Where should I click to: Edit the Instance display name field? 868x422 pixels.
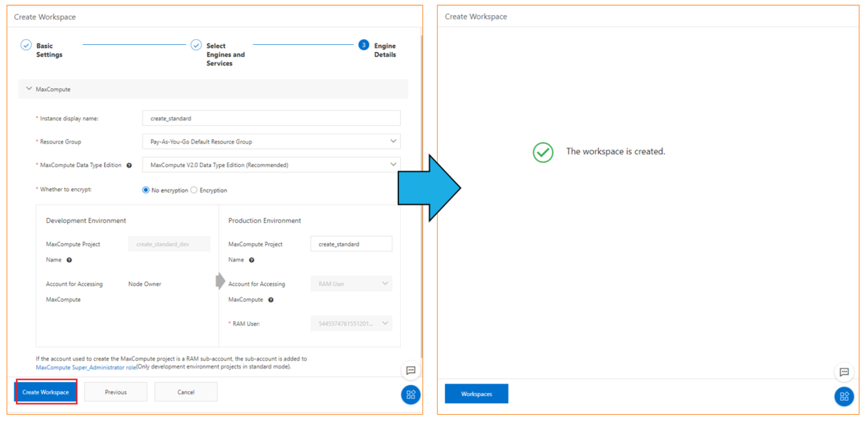click(x=271, y=118)
